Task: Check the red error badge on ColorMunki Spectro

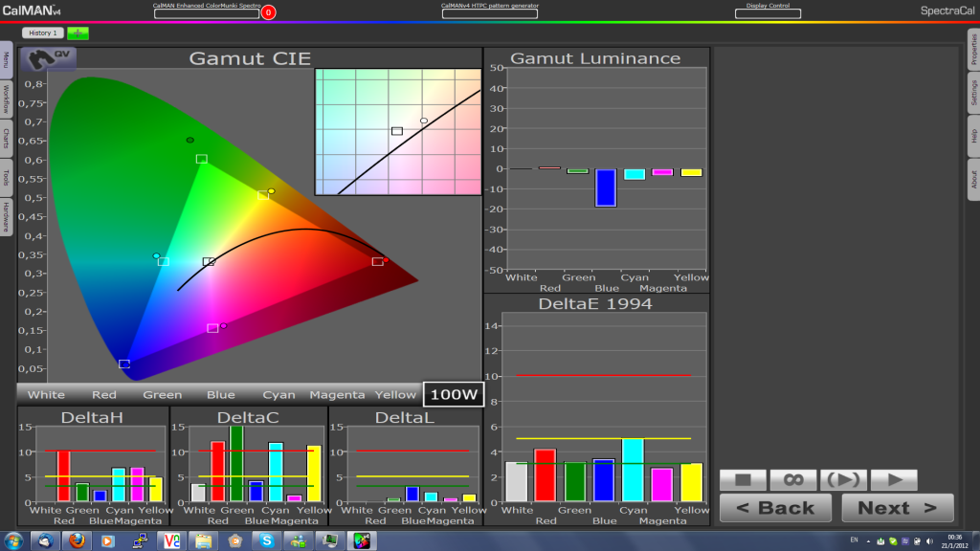Action: (x=270, y=11)
